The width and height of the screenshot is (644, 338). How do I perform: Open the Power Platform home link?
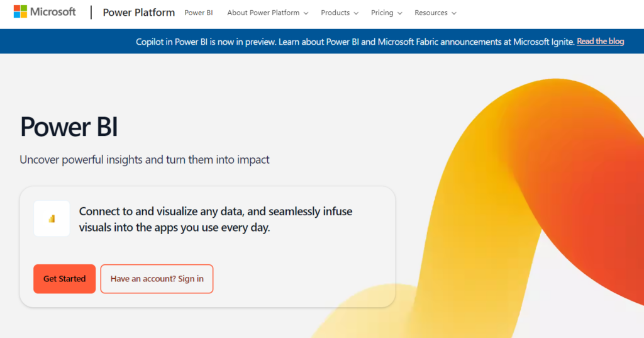(x=139, y=13)
